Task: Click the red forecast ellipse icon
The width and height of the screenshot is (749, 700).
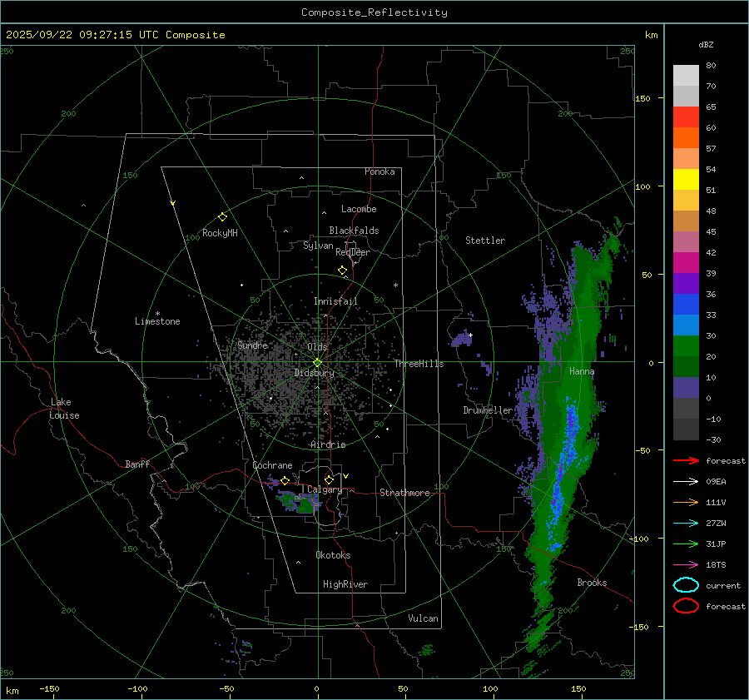Action: [x=686, y=606]
